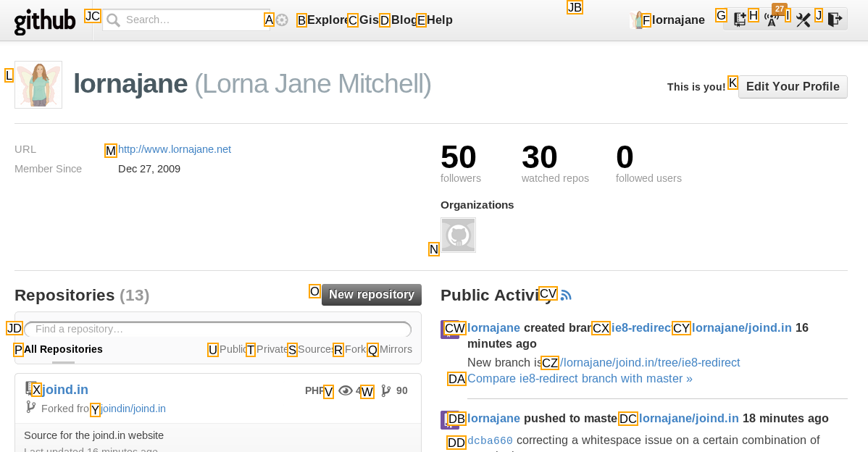The image size is (868, 452).
Task: Open the Explore menu item
Action: 327,20
